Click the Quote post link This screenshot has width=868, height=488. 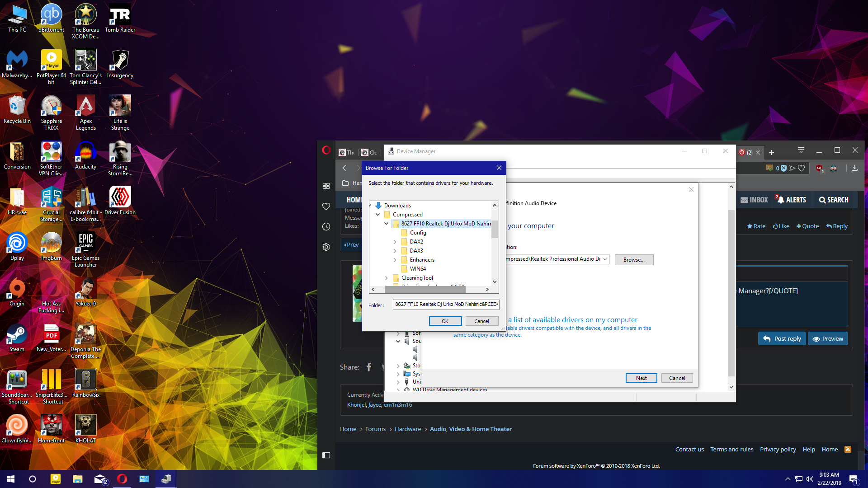[807, 226]
